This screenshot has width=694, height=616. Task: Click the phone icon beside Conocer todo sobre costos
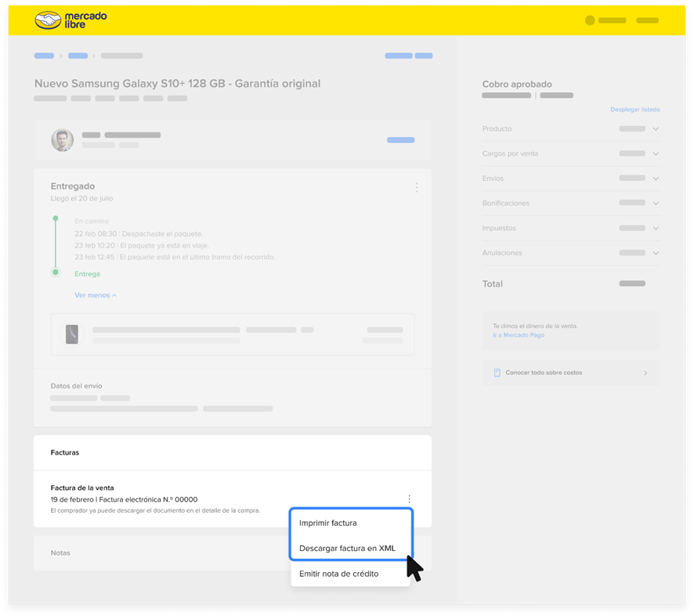[x=497, y=373]
